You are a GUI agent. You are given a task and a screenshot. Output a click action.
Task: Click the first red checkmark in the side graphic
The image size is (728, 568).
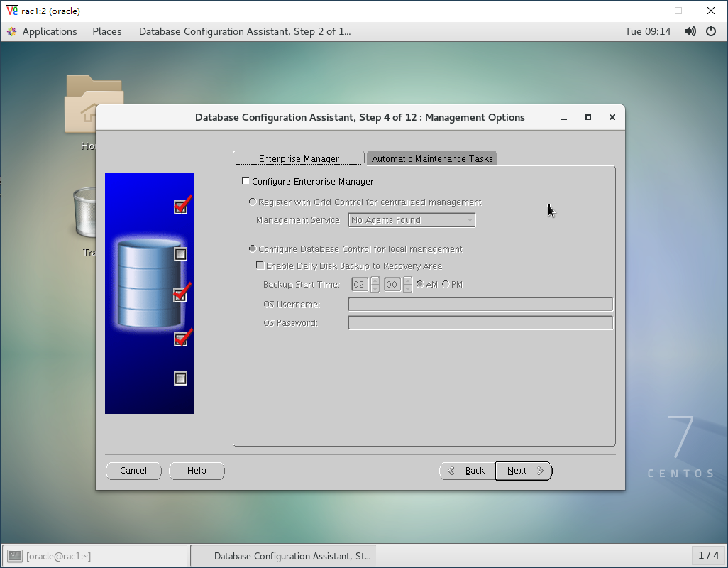(x=182, y=204)
